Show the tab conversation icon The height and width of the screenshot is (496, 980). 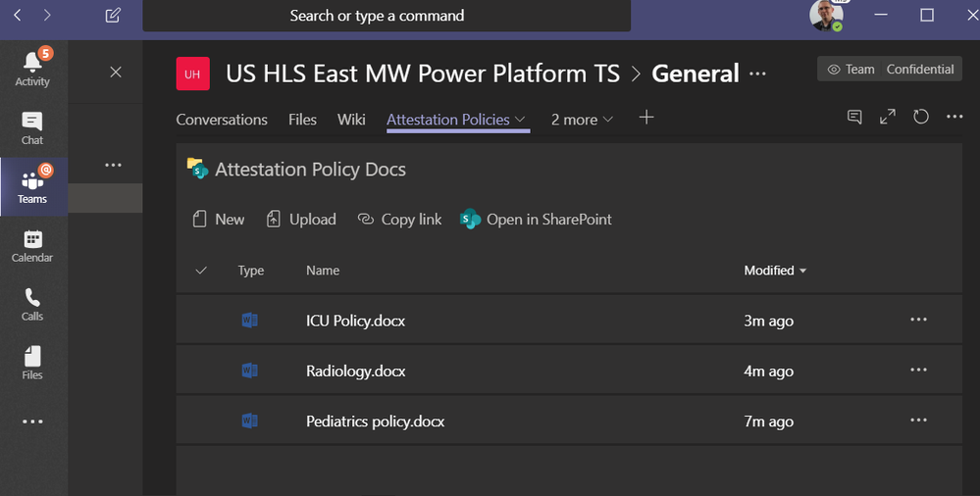pyautogui.click(x=854, y=117)
